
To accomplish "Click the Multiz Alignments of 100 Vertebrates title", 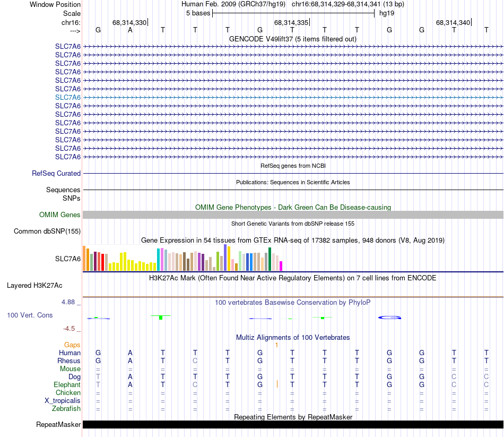I will pos(292,337).
